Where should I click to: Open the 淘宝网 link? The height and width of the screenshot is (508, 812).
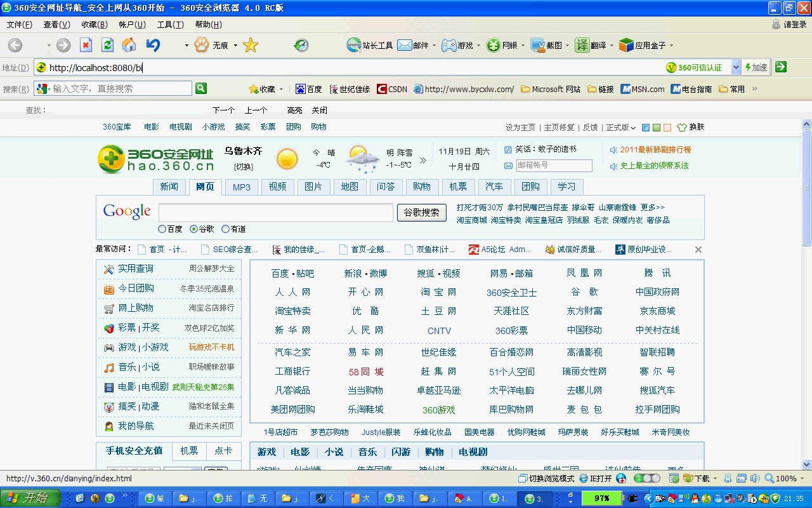coord(438,292)
